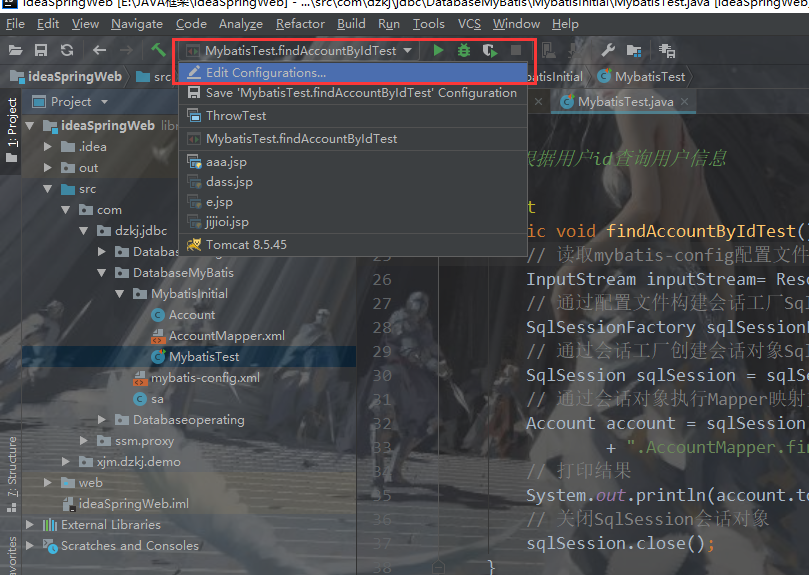The image size is (809, 575).
Task: Collapse the DatabaseMyBatis package arrow
Action: pos(102,273)
